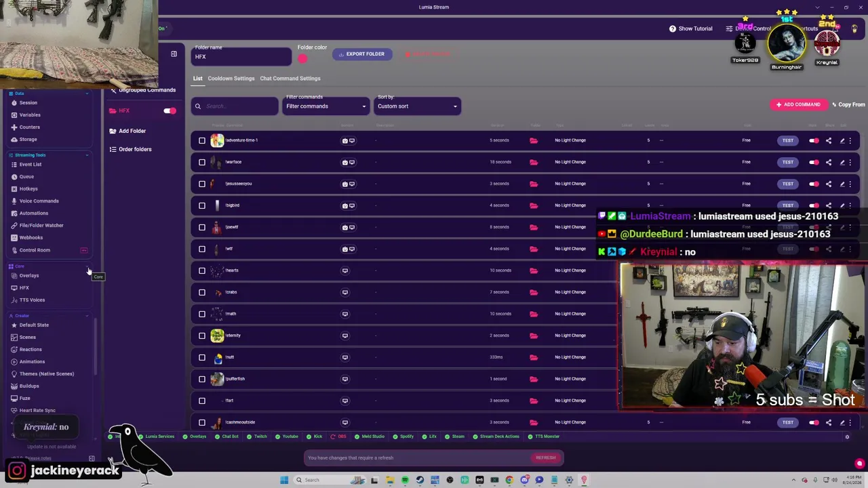Click the Add Command button
Viewport: 868px width, 488px height.
pos(799,104)
